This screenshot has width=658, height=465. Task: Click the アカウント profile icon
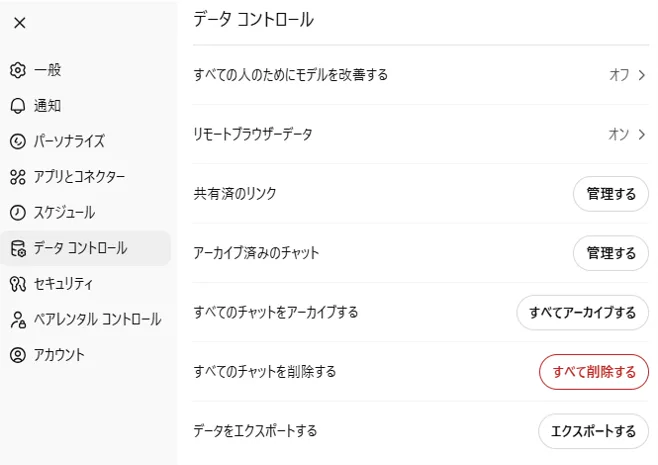pos(17,355)
